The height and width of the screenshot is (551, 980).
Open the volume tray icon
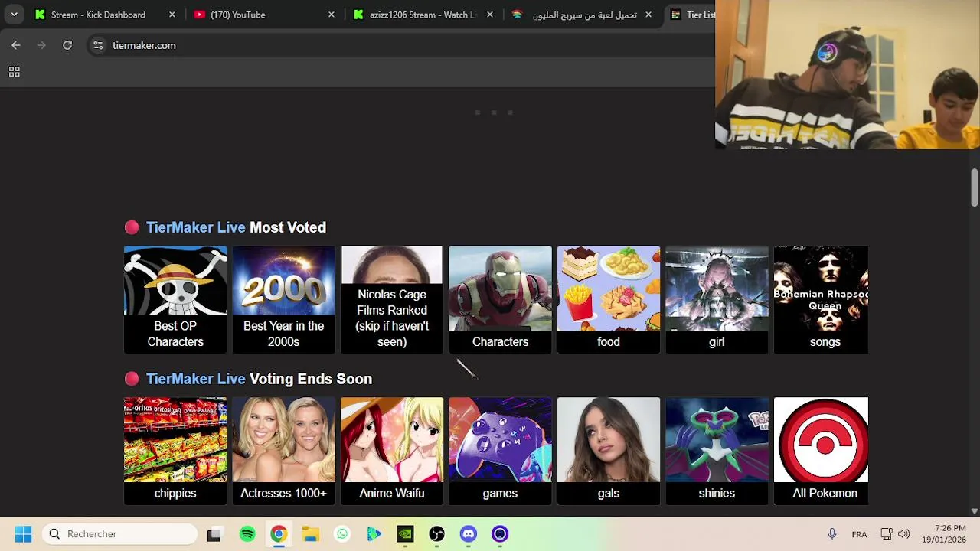(904, 534)
